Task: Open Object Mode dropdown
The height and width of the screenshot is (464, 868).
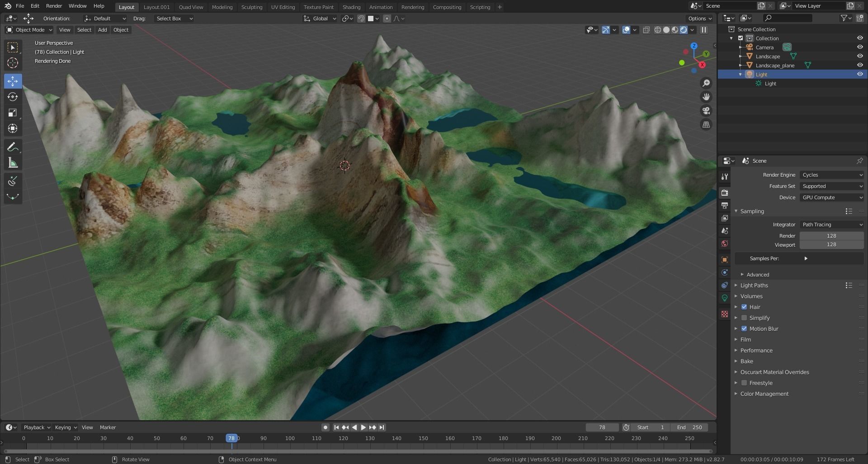Action: click(29, 30)
